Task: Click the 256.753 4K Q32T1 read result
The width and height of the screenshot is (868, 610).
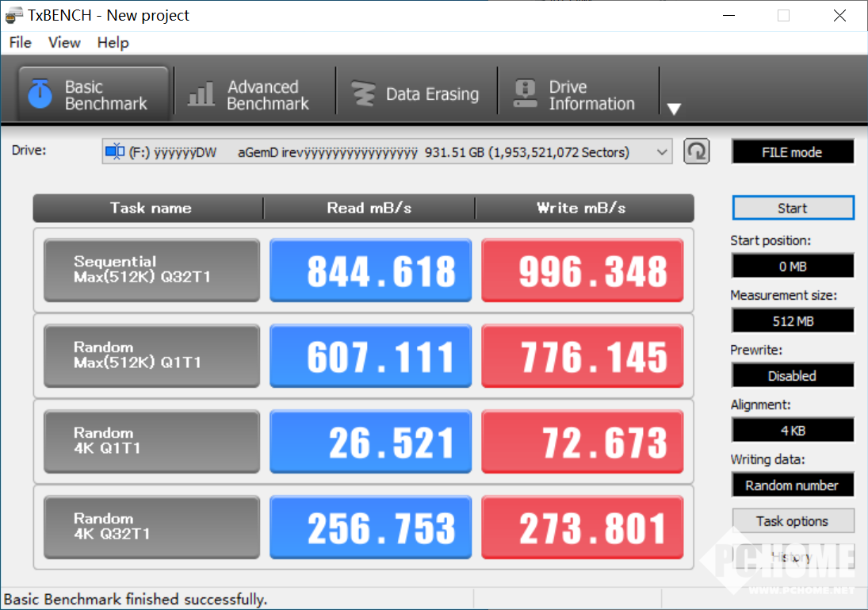Action: pyautogui.click(x=370, y=527)
